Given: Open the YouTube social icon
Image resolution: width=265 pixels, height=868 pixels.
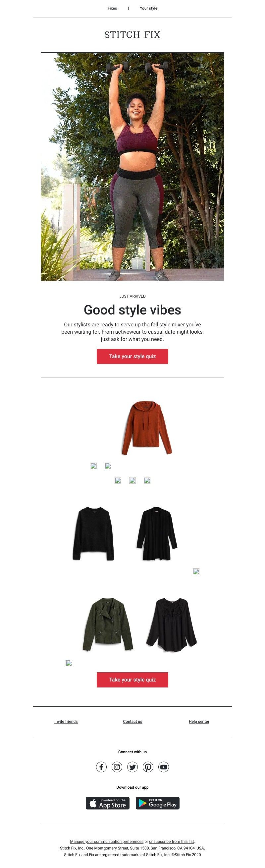Looking at the screenshot, I should pyautogui.click(x=163, y=767).
